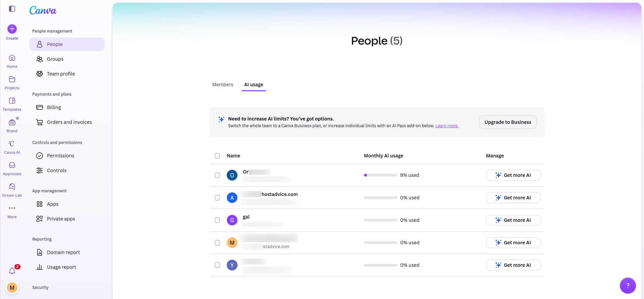Open Controls settings
Viewport: 644px width, 299px height.
tap(67, 170)
